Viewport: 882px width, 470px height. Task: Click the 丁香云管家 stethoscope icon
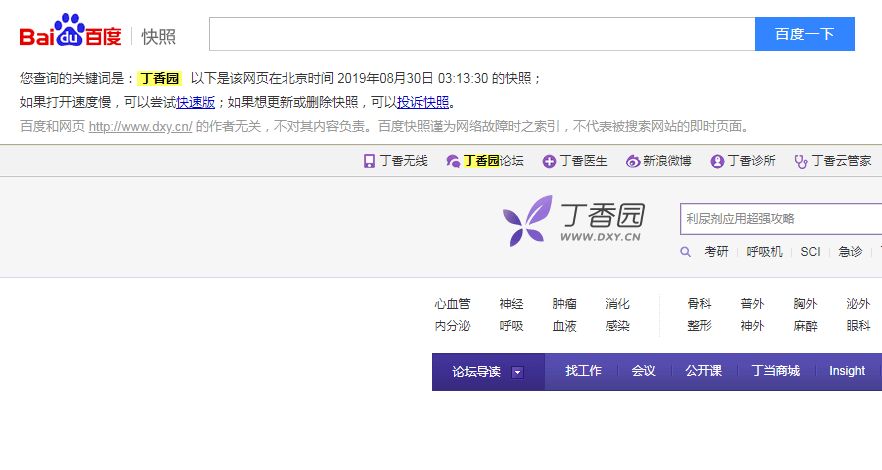click(x=800, y=161)
